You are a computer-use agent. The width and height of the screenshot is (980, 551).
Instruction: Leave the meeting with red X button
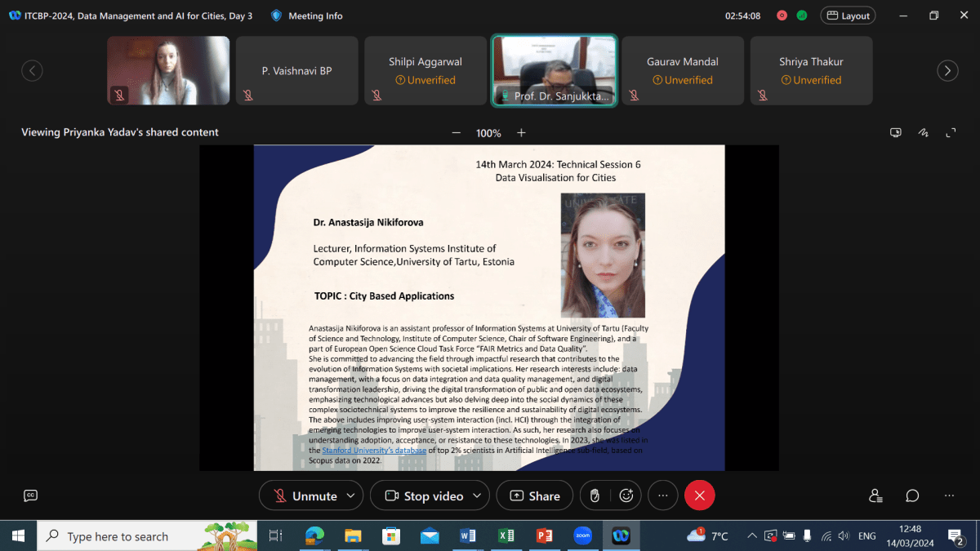point(699,495)
